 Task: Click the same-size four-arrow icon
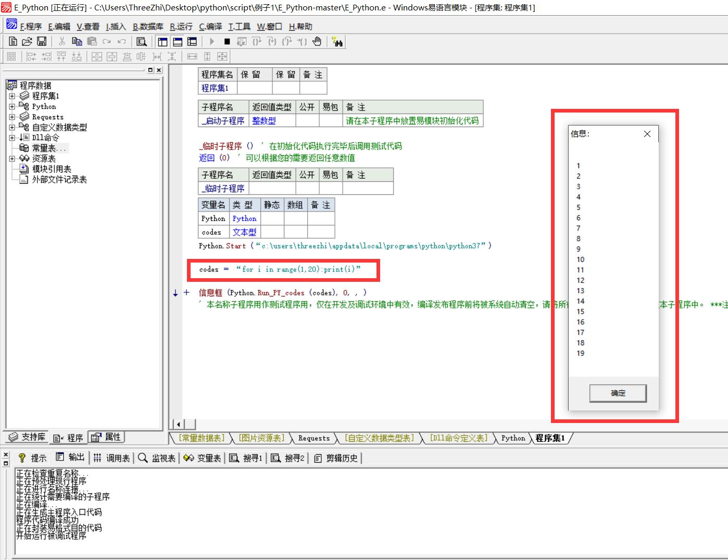(222, 56)
